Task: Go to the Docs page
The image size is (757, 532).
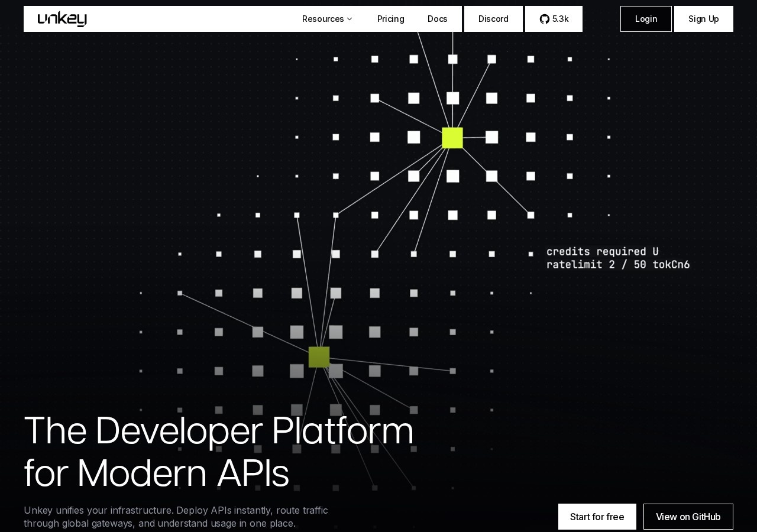Action: 438,19
